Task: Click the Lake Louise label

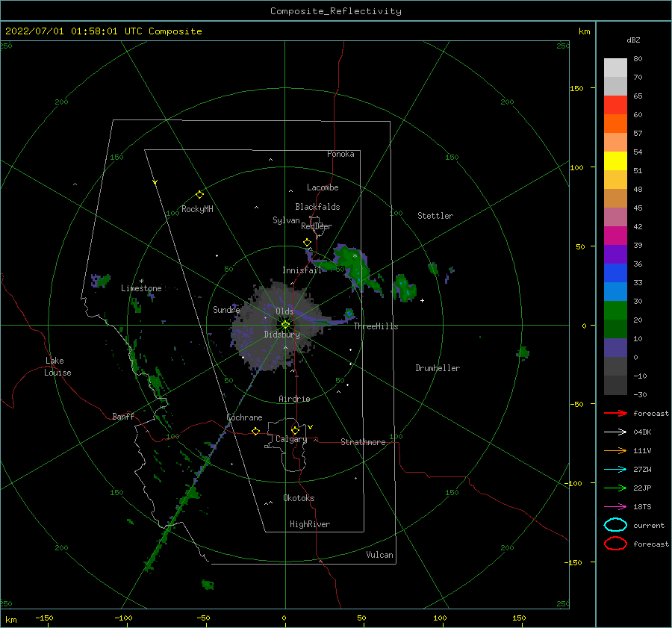Action: (x=57, y=367)
